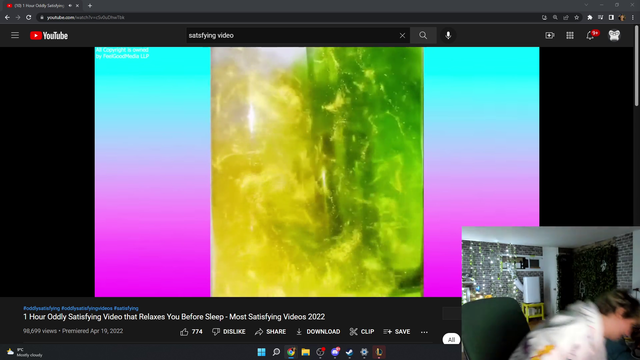Select the 1 Hour Oddly Satisfying tab
The width and height of the screenshot is (640, 360).
(x=39, y=6)
